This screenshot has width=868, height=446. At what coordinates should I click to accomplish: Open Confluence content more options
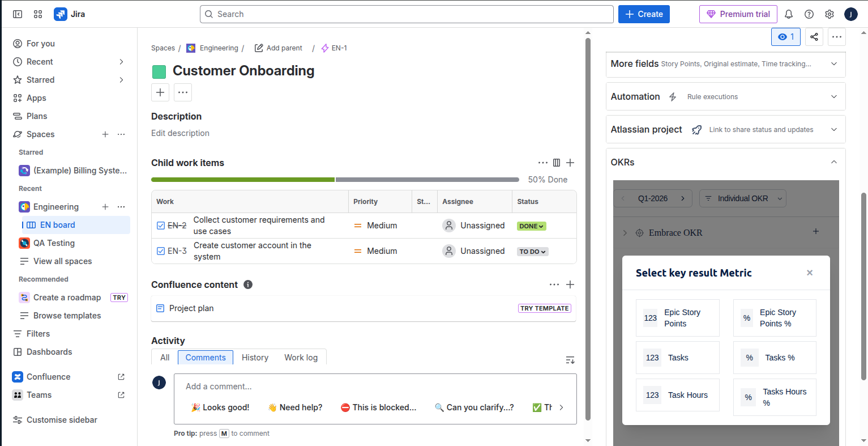(554, 284)
